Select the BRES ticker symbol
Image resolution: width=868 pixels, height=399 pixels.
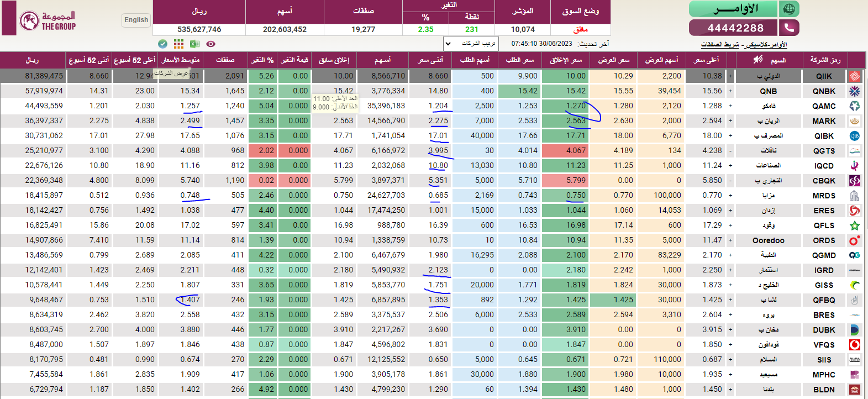[824, 315]
